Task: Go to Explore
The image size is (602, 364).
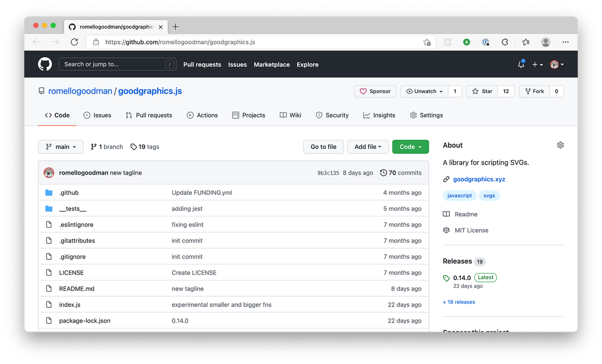Action: 308,64
